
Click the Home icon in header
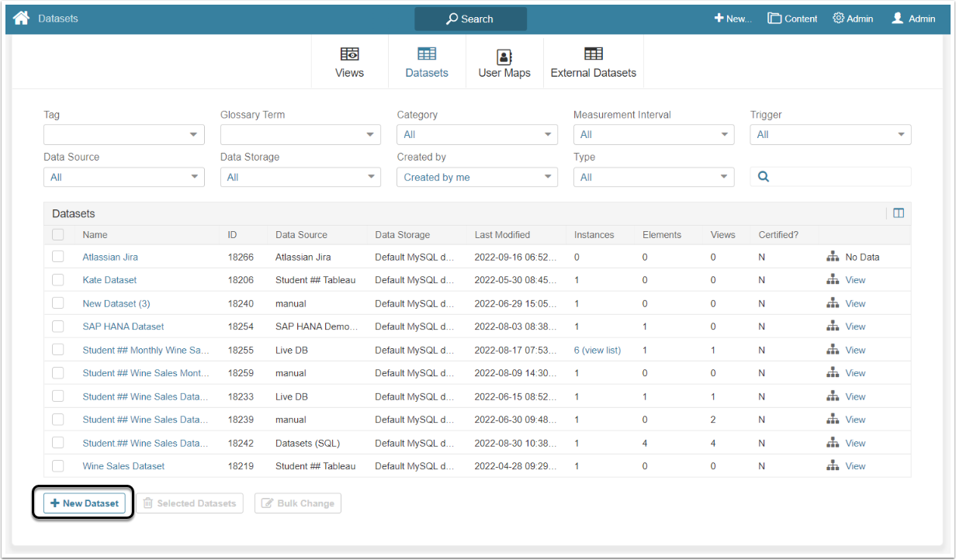point(21,18)
